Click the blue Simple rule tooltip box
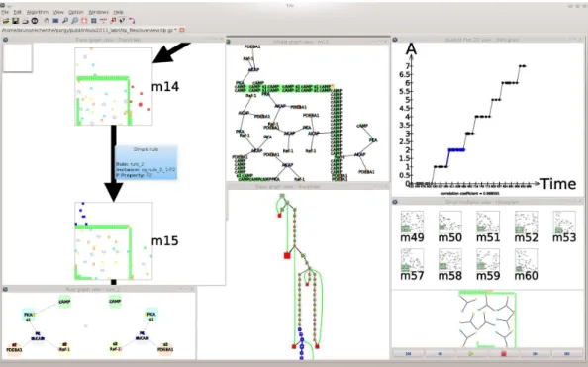588x367 pixels. pyautogui.click(x=146, y=162)
